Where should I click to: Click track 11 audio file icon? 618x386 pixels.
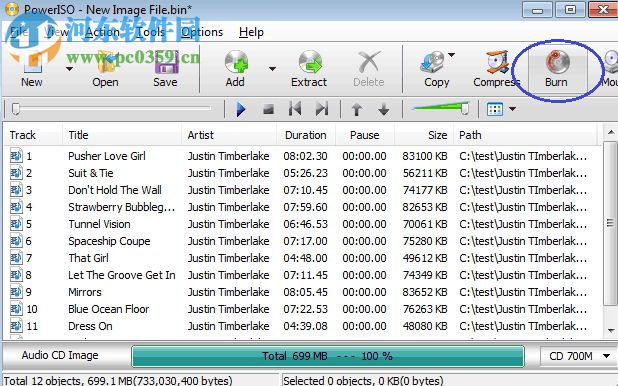coord(16,325)
